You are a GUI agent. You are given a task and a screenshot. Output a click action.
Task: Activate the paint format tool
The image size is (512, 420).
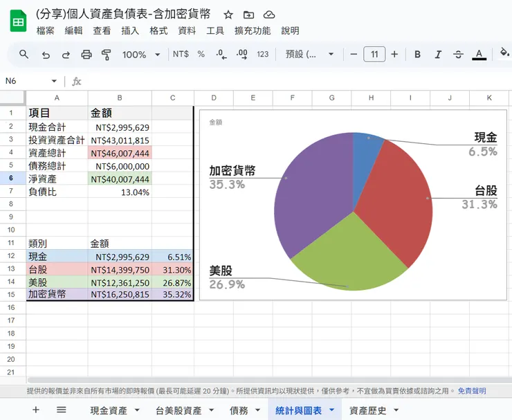pos(107,55)
